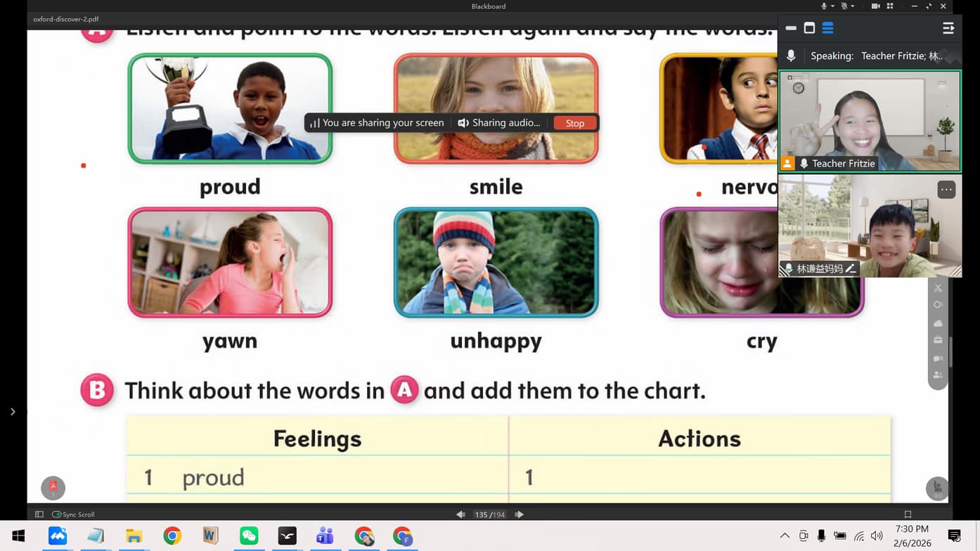980x551 pixels.
Task: Open the webcam dropdown arrow in title bar
Action: (x=853, y=6)
